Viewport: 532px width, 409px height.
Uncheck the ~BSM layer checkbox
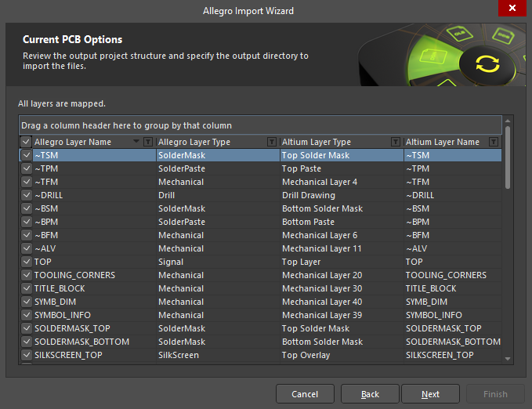[27, 208]
